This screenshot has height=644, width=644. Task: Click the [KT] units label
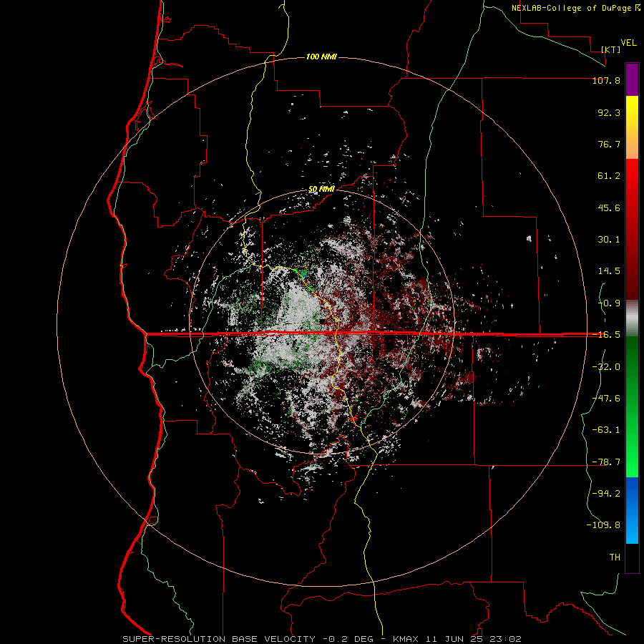pos(611,49)
